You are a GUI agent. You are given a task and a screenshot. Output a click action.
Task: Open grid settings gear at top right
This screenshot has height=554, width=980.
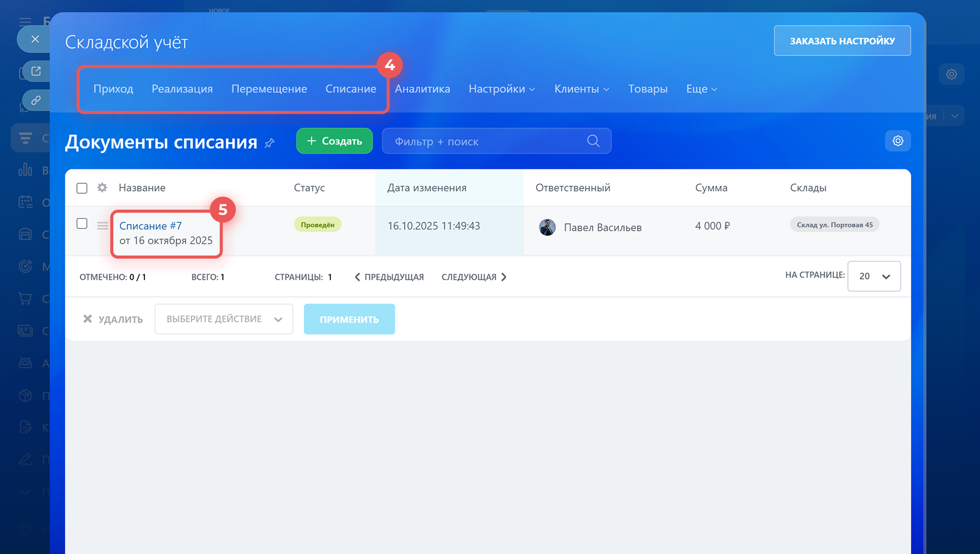point(897,141)
